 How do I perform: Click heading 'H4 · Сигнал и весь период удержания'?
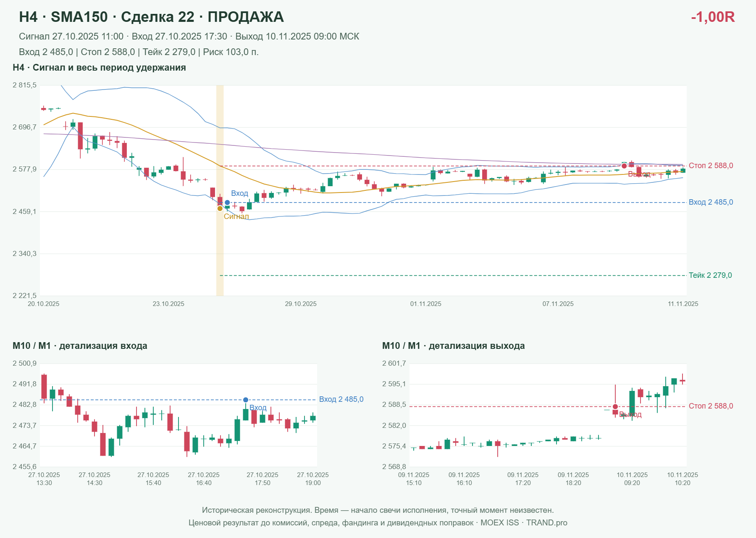tap(99, 68)
